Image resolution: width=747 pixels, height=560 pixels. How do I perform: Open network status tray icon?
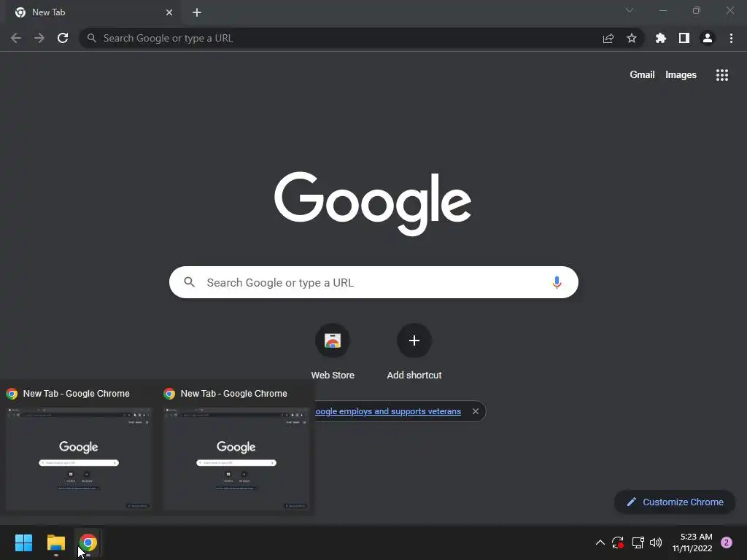tap(638, 542)
